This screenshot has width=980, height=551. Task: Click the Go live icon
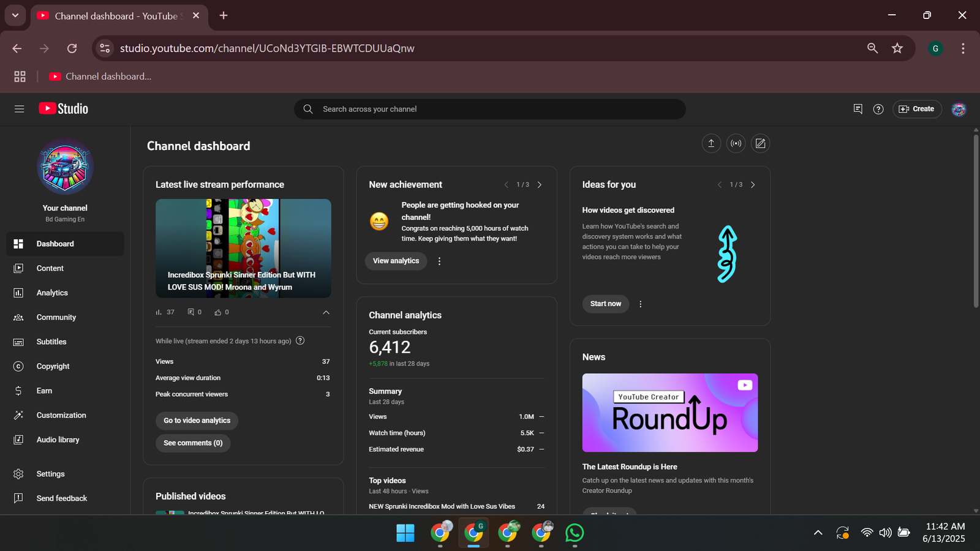[736, 143]
